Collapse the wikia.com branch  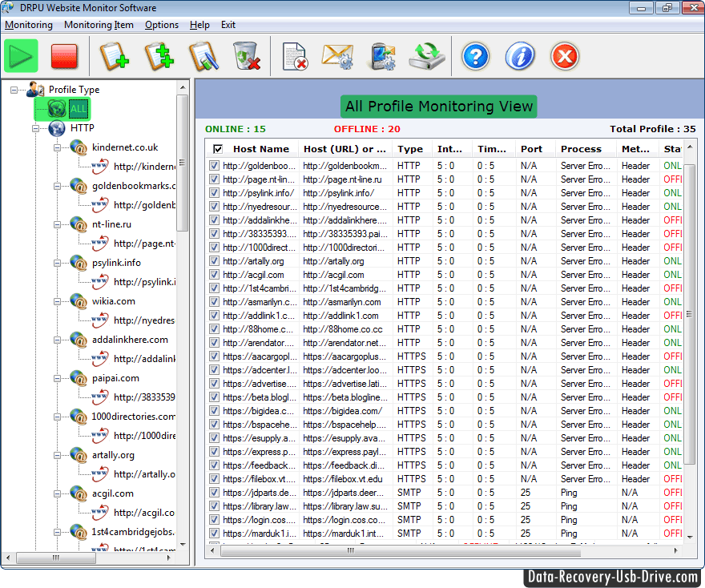[x=57, y=302]
